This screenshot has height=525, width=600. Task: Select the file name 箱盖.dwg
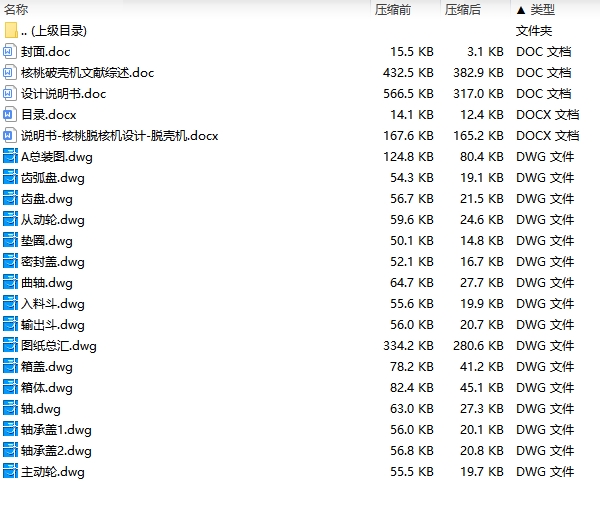[x=47, y=367]
